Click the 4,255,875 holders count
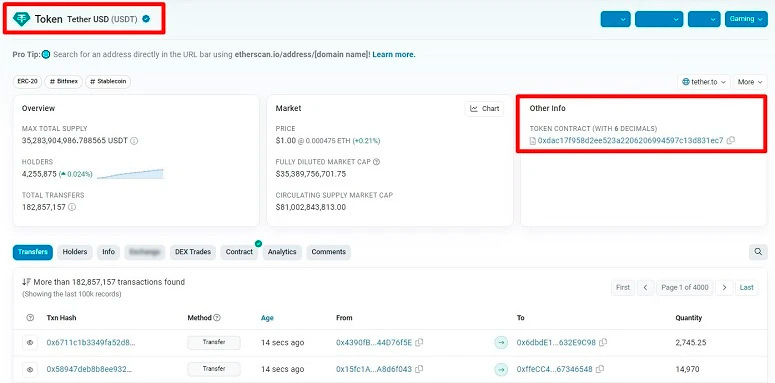 (39, 174)
